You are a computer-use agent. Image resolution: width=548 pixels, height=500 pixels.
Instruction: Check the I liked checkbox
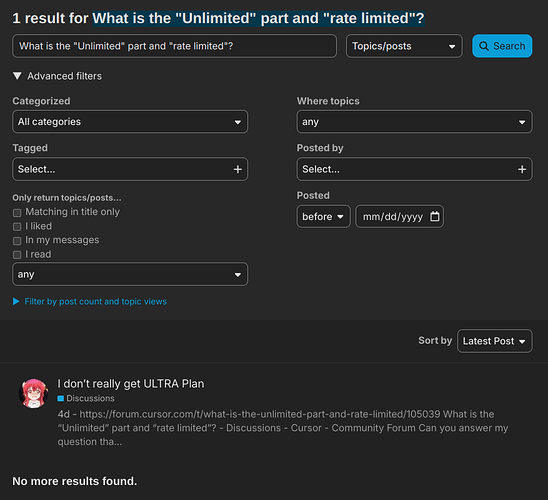tap(17, 227)
